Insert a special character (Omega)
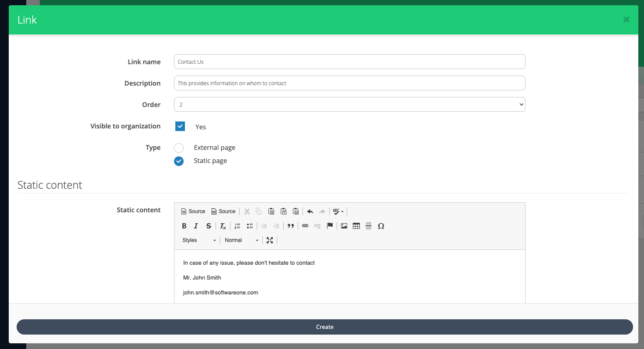 click(381, 226)
